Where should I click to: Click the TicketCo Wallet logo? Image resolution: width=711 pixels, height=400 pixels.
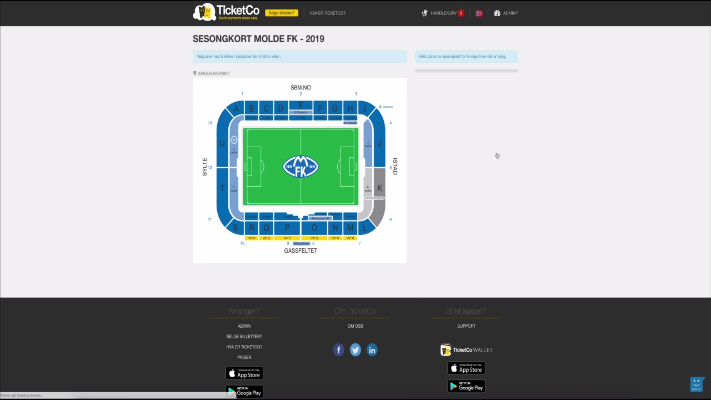coord(466,350)
